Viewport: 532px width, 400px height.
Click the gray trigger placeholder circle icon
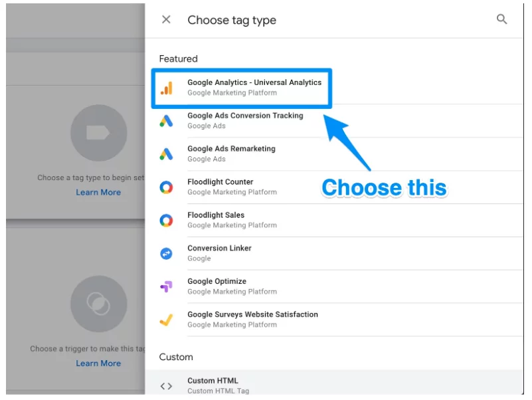coord(98,303)
